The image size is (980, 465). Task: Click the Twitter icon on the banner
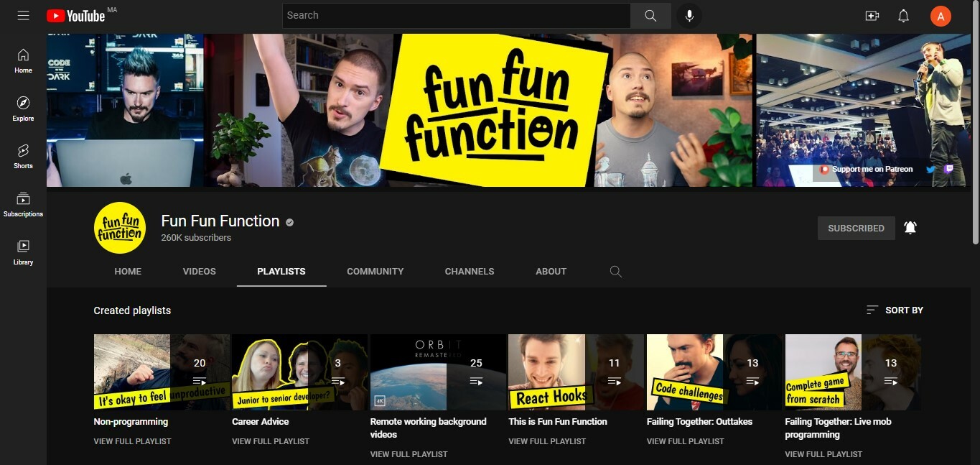(x=930, y=169)
